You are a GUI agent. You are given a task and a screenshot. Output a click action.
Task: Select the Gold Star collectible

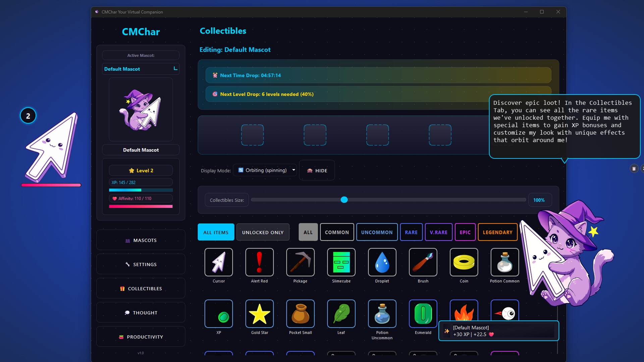259,314
